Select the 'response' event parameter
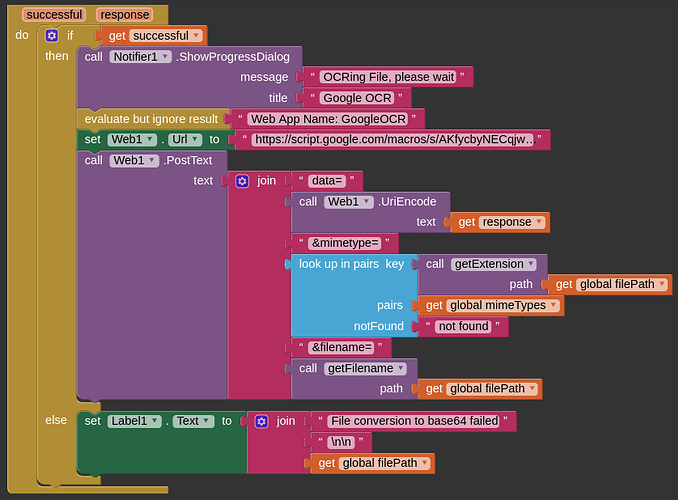678x500 pixels. tap(125, 15)
